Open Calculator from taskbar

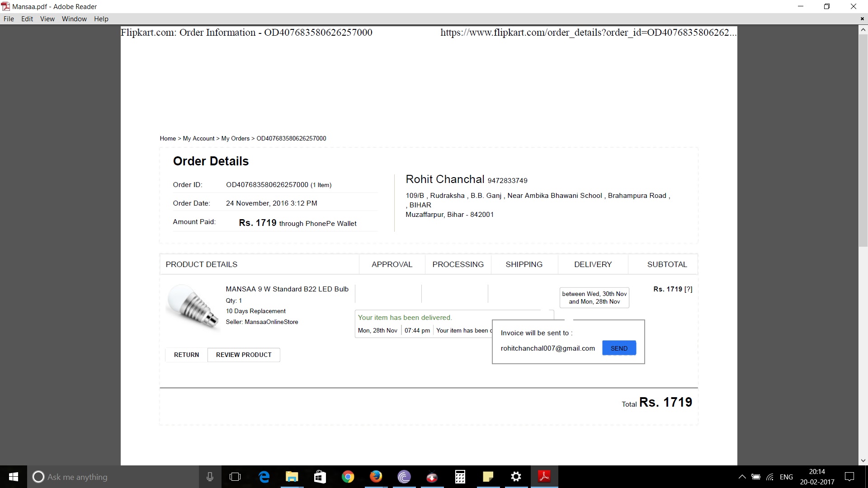(x=460, y=477)
